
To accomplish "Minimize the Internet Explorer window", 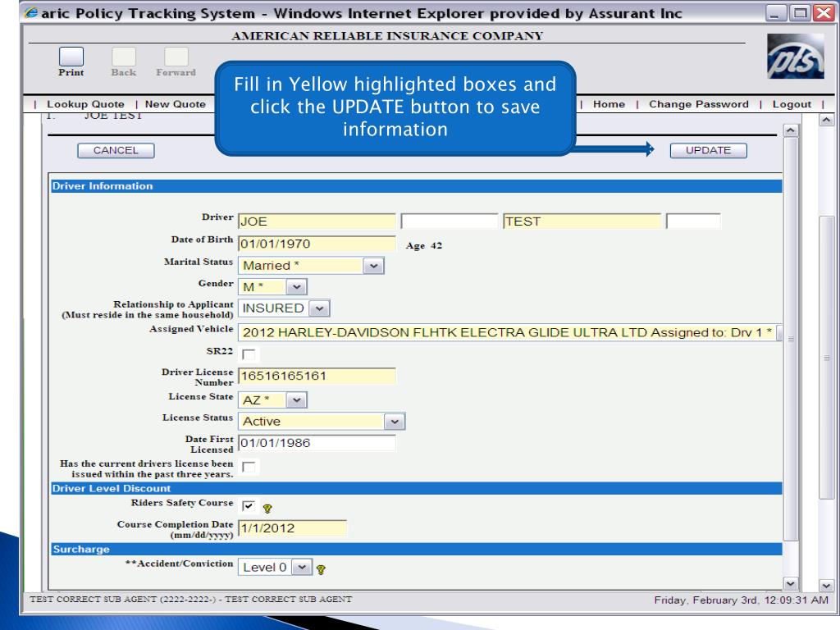I will point(775,13).
